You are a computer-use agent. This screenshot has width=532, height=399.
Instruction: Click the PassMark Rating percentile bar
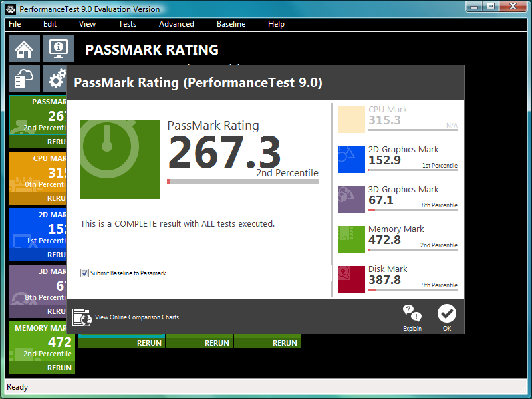[243, 181]
